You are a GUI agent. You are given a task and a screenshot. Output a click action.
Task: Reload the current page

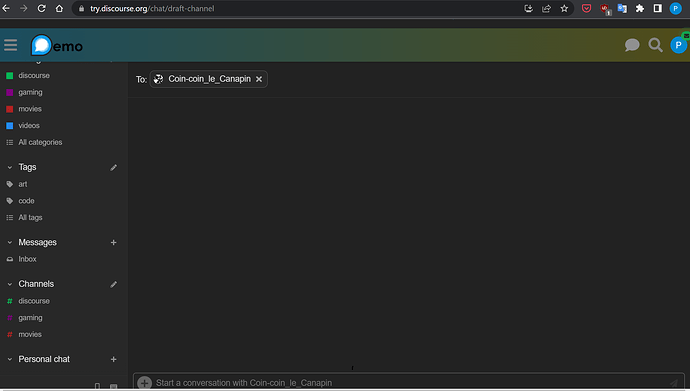[x=41, y=8]
